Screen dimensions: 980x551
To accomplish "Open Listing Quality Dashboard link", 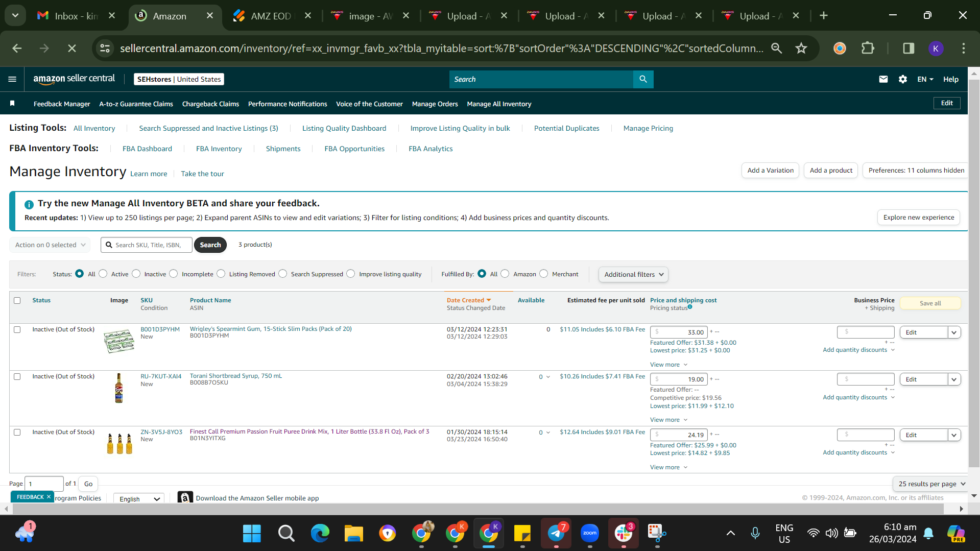I will (344, 128).
